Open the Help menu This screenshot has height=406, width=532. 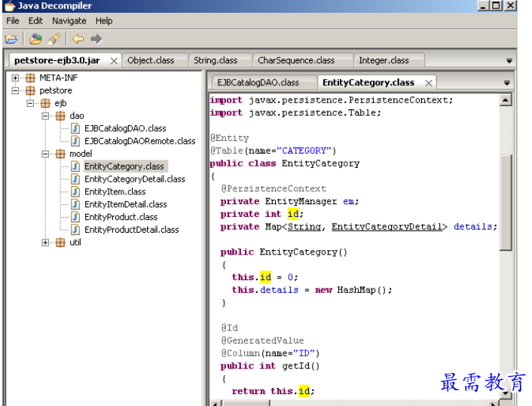click(104, 21)
